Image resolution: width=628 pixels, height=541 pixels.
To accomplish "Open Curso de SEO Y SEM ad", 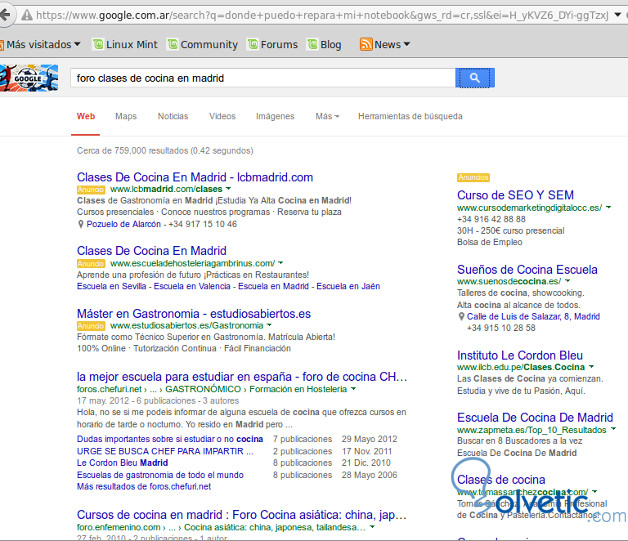I will (x=515, y=195).
